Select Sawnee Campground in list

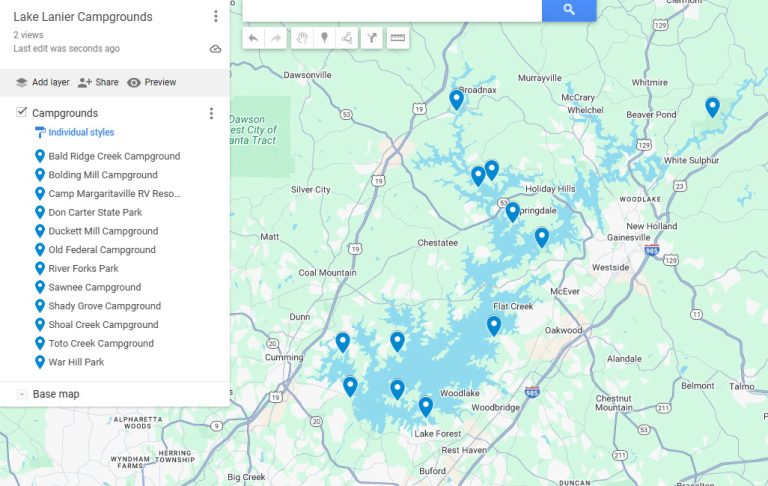tap(95, 287)
